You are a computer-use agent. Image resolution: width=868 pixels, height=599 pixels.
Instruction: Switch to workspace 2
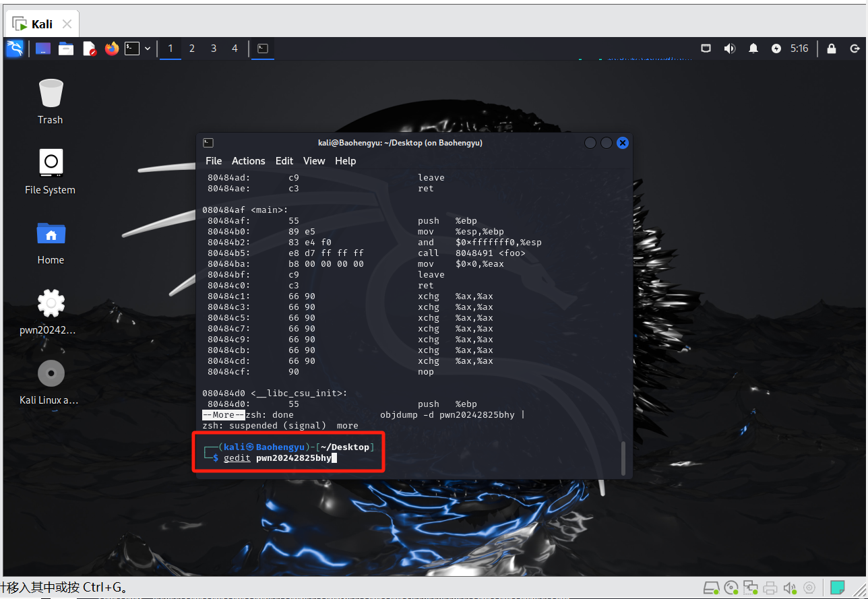192,49
